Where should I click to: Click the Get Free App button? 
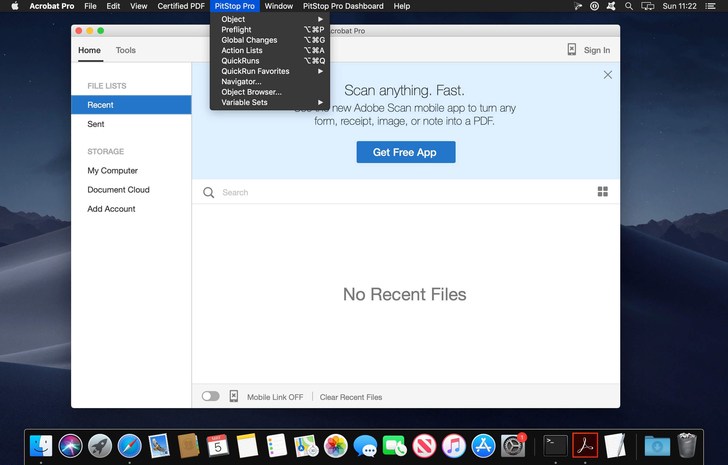coord(405,152)
